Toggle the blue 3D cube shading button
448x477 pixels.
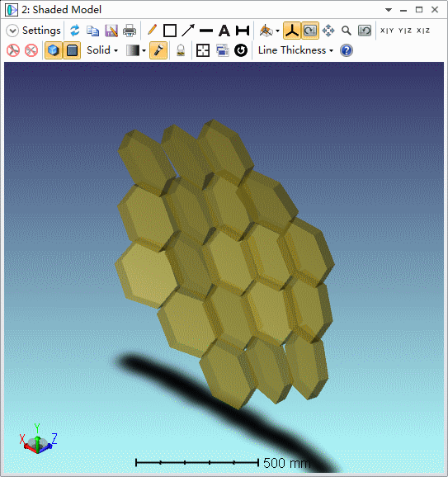coord(54,50)
